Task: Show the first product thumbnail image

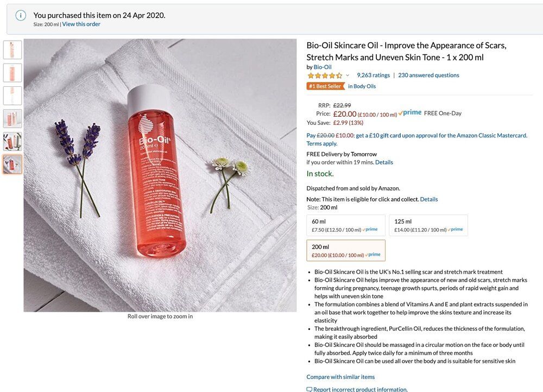Action: tap(12, 50)
